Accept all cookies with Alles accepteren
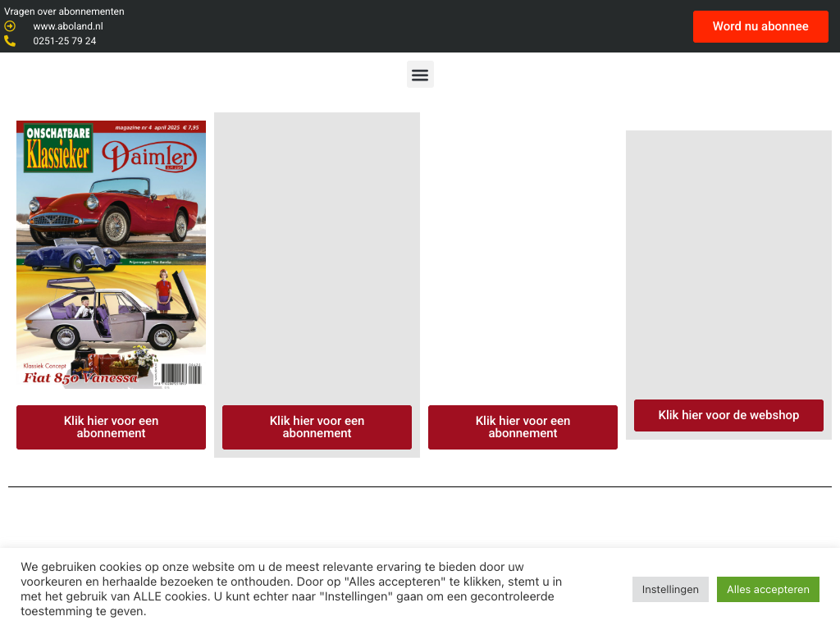Viewport: 840px width, 630px height. click(768, 589)
